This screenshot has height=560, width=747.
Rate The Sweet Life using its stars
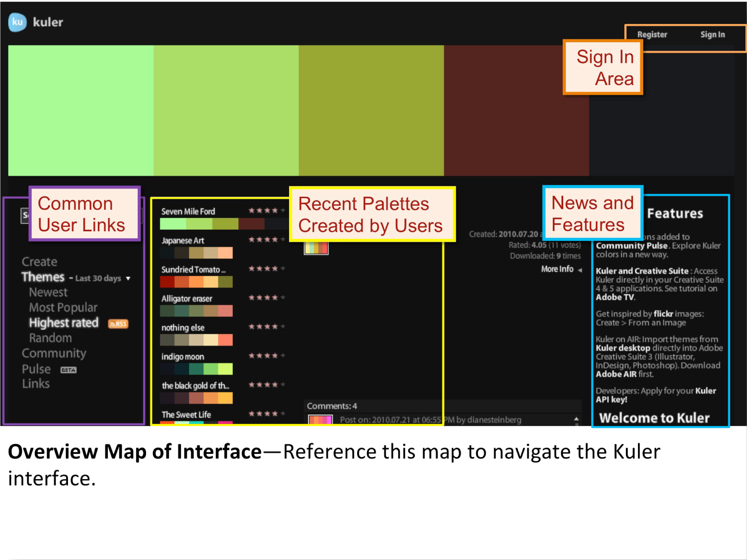click(267, 414)
